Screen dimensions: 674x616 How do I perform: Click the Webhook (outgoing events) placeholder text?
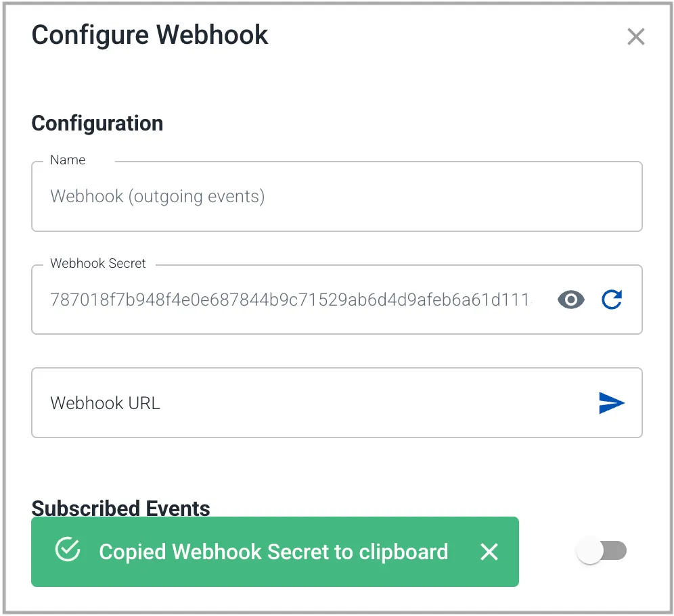[157, 196]
